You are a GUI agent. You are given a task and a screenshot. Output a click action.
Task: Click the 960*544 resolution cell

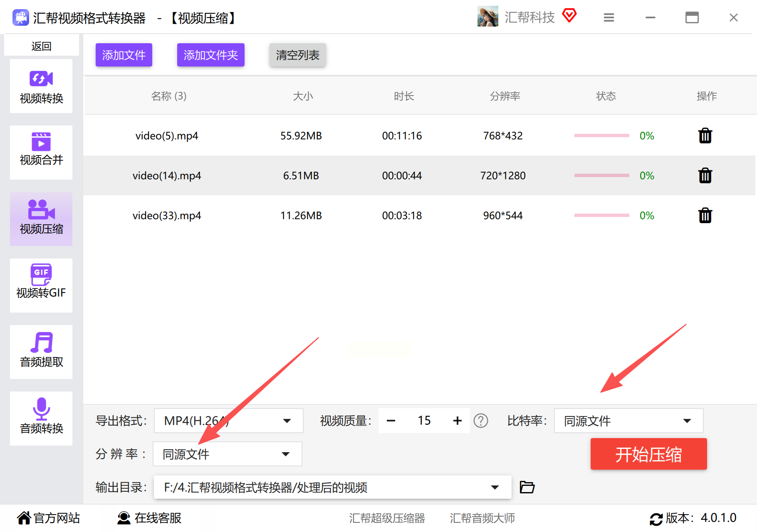pyautogui.click(x=503, y=216)
